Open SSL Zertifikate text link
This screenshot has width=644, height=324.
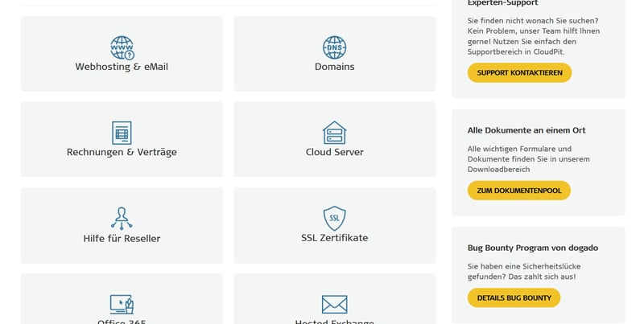pyautogui.click(x=334, y=238)
